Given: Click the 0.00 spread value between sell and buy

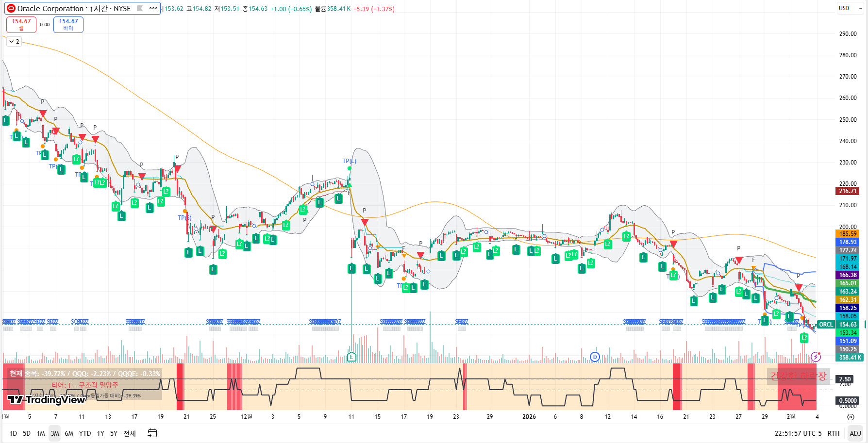Looking at the screenshot, I should click(45, 25).
